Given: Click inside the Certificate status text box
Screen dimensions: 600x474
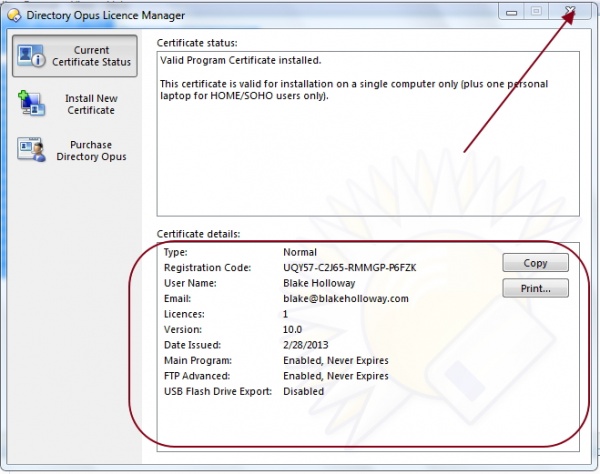Looking at the screenshot, I should (x=368, y=134).
